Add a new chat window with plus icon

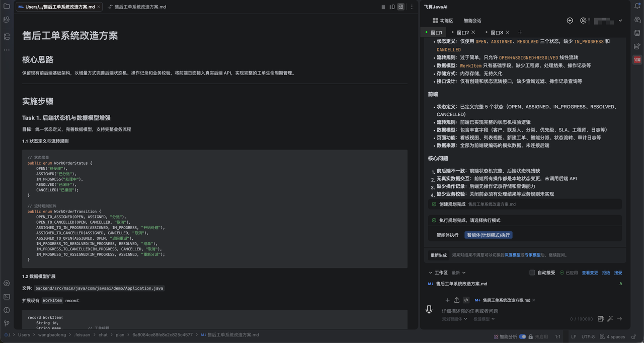[520, 32]
